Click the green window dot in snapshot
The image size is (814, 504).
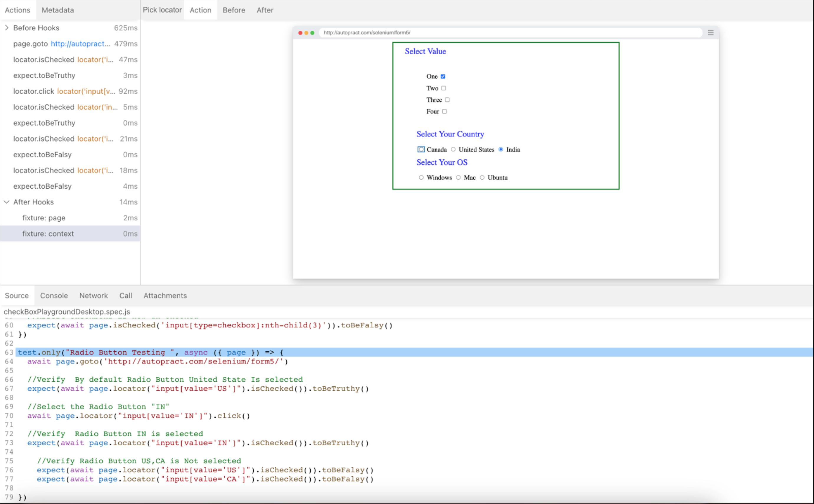312,33
